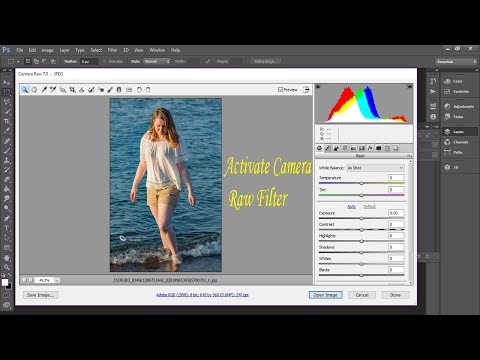The height and width of the screenshot is (360, 480).
Task: Open the White Balance As Shot dropdown
Action: [375, 168]
